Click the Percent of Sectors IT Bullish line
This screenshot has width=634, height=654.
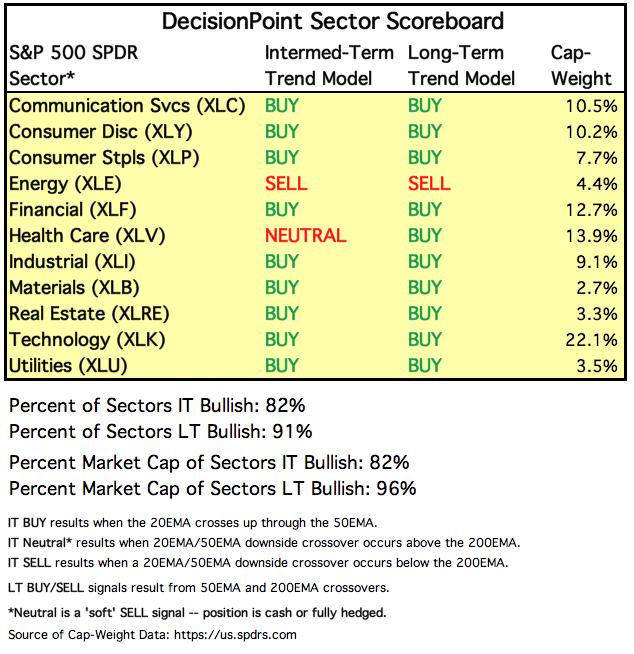point(157,405)
